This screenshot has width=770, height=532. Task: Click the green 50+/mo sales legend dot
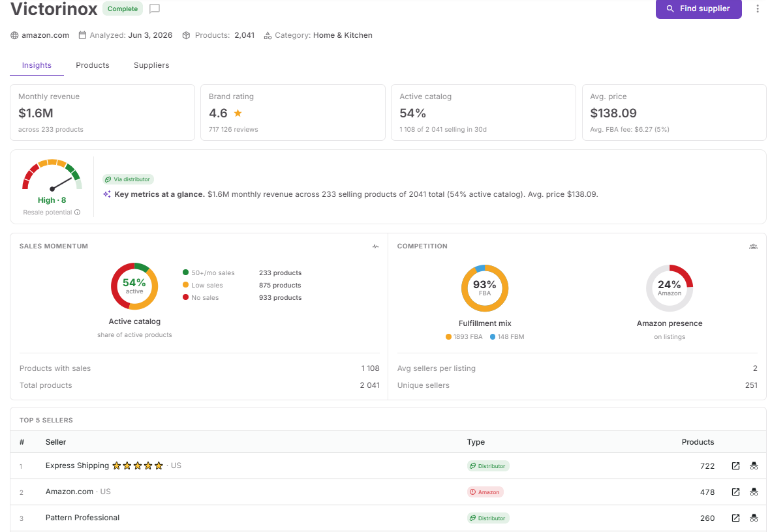pos(185,273)
